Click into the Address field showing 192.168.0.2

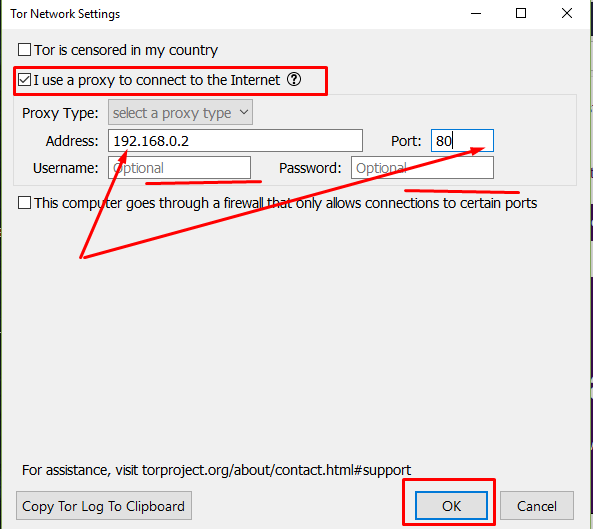click(x=235, y=141)
